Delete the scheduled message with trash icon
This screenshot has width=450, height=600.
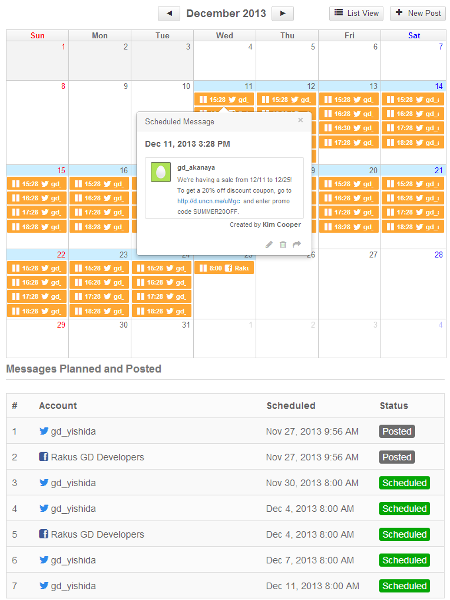(x=283, y=245)
